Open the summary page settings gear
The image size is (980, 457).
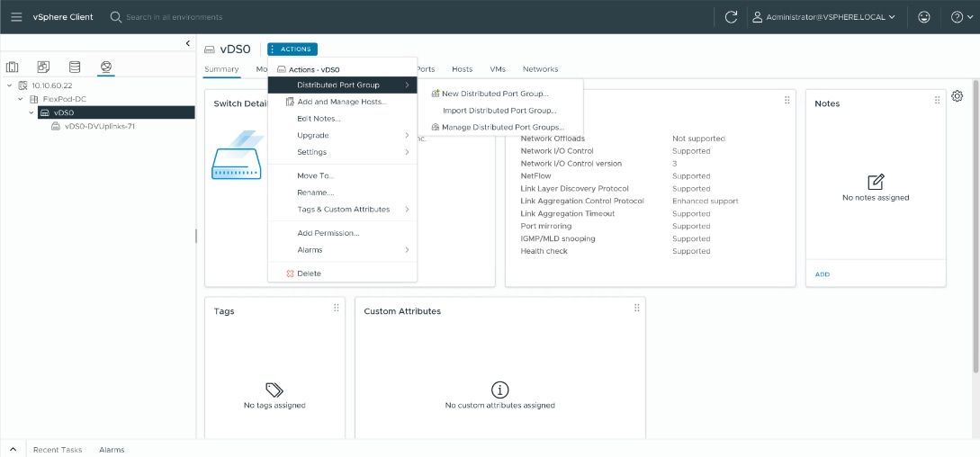click(x=957, y=95)
